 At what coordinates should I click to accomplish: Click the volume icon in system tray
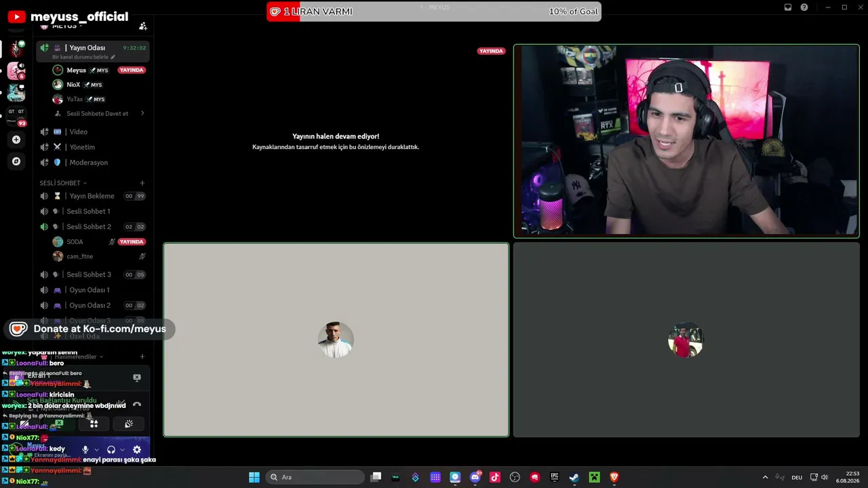pos(825,477)
